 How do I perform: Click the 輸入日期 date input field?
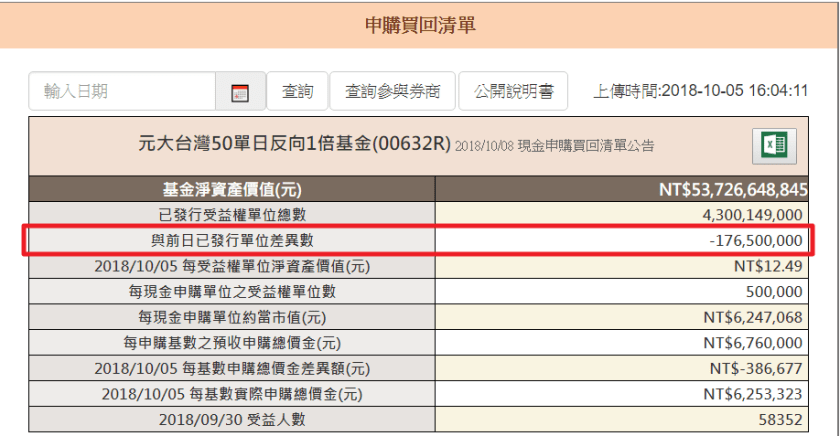122,92
